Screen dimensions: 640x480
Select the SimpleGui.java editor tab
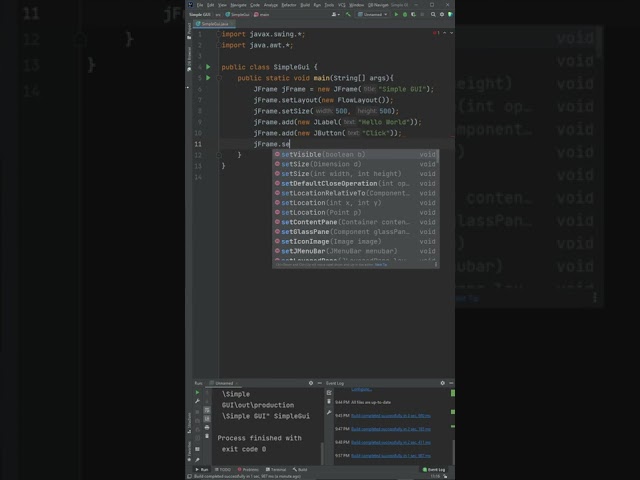(214, 24)
